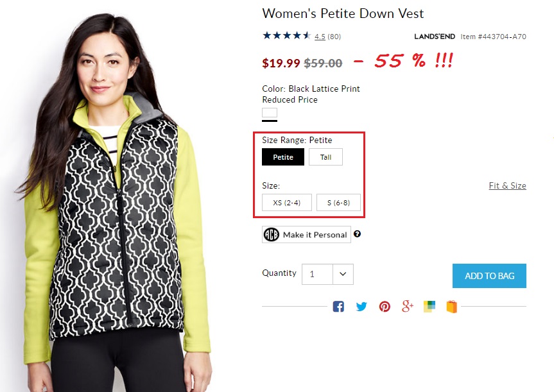
Task: Select the Tall size range
Action: point(325,157)
